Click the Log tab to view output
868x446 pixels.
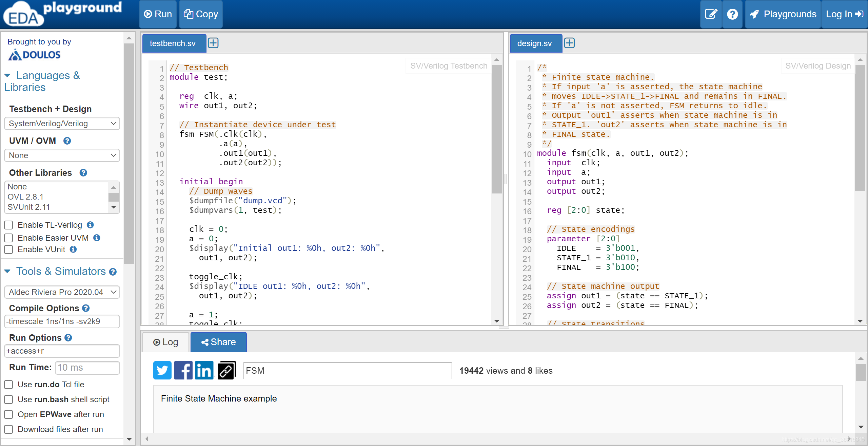(167, 342)
